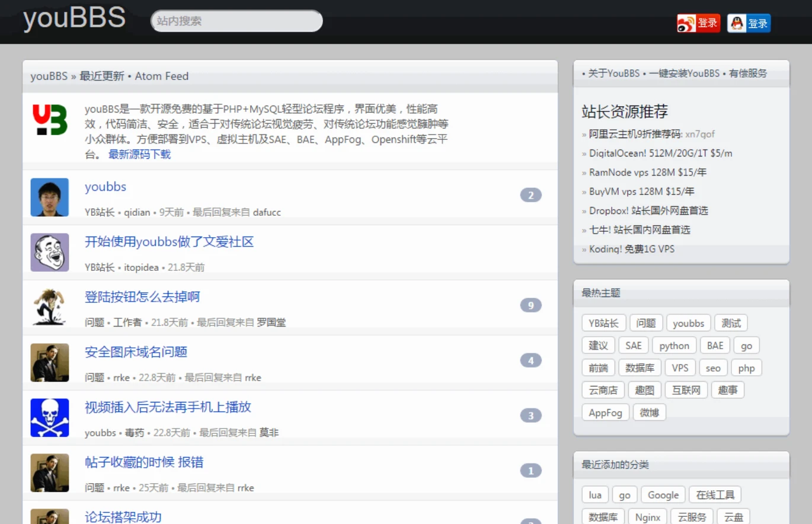The height and width of the screenshot is (524, 812).
Task: Select the AppFog hot topic tag
Action: [605, 413]
